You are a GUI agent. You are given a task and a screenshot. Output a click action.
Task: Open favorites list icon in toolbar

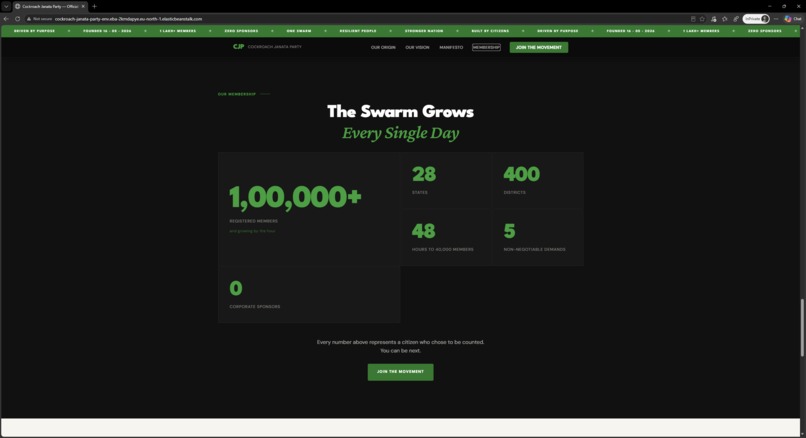pos(725,19)
